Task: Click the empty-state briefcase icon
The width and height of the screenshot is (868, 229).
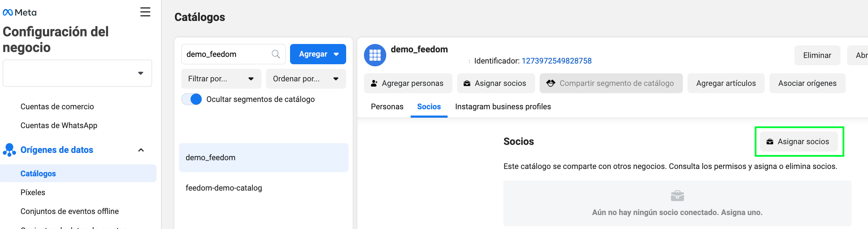Action: point(677,195)
